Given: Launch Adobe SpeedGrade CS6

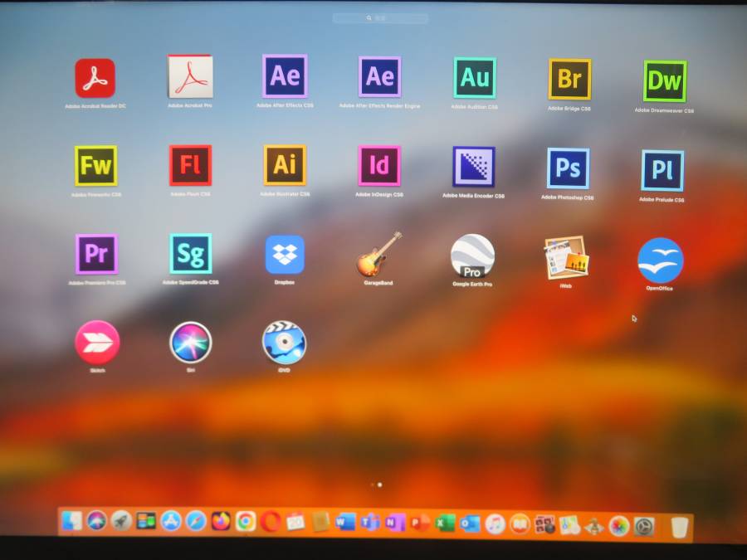Looking at the screenshot, I should click(191, 253).
